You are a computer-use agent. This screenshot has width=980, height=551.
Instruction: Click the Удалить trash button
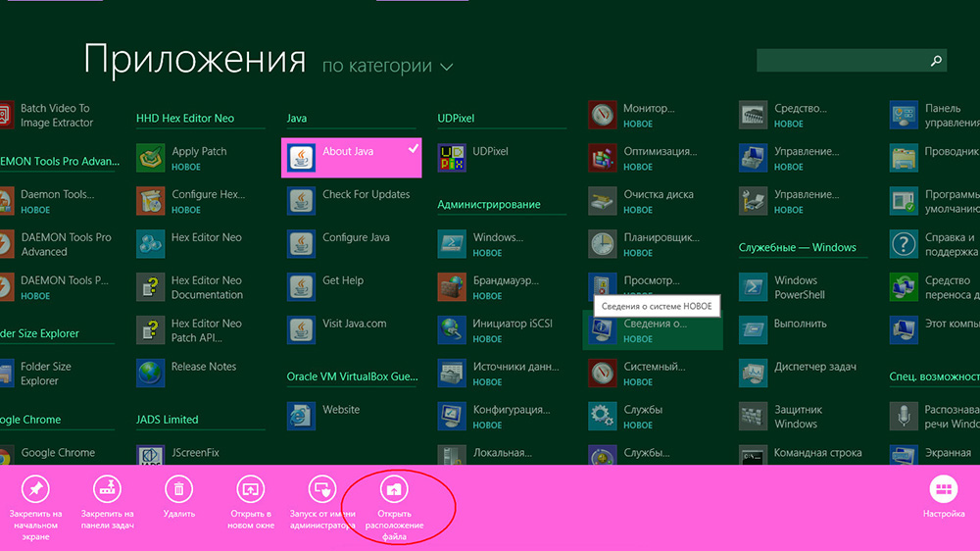pyautogui.click(x=178, y=497)
